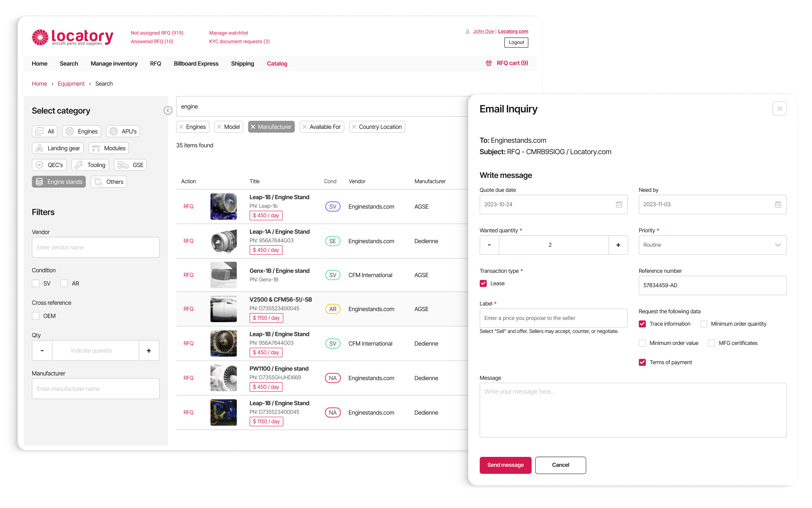812x508 pixels.
Task: Uncheck the Lease transaction type
Action: 483,283
